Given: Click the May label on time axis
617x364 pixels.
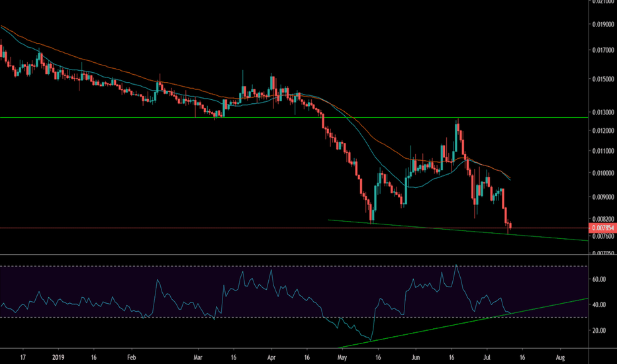Looking at the screenshot, I should tap(342, 357).
